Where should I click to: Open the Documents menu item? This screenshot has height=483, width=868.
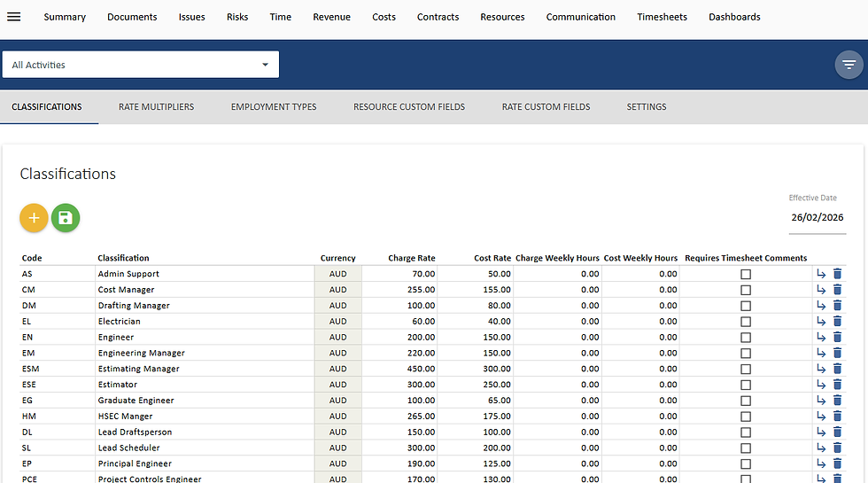[x=132, y=17]
